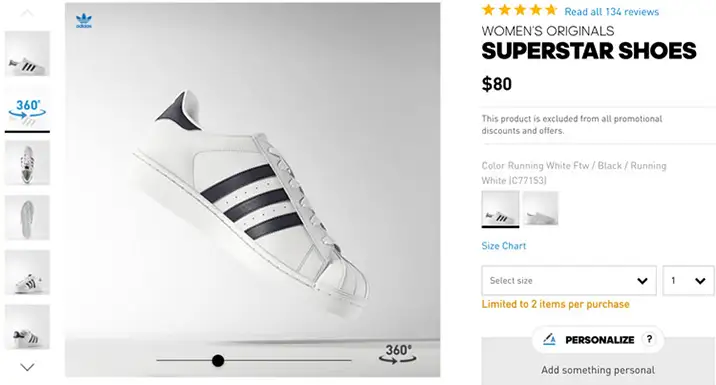This screenshot has width=716, height=385.
Task: Select the 360° view thumbnail
Action: (27, 109)
